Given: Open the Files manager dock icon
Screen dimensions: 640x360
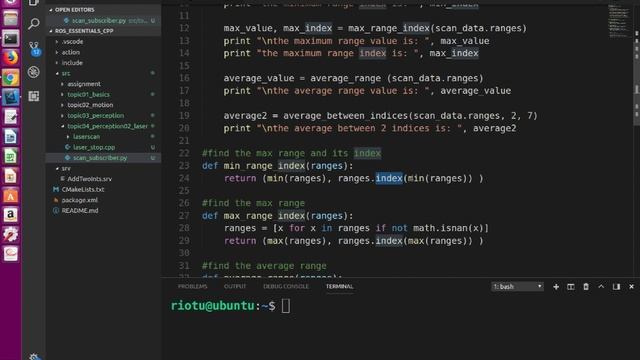Looking at the screenshot, I should coord(11,19).
